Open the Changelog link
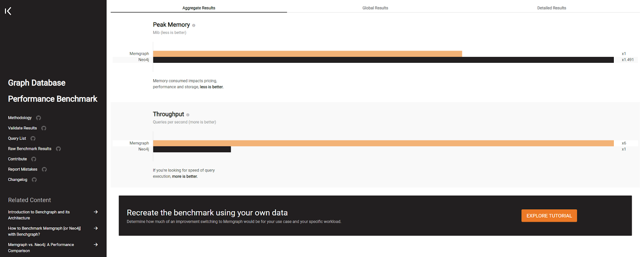 tap(18, 180)
